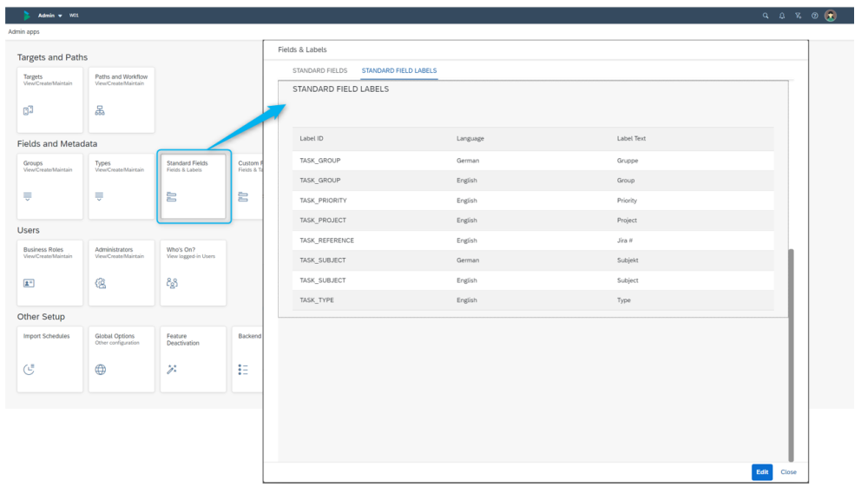Open the Administrators tile
Image resolution: width=868 pixels, height=494 pixels.
[122, 273]
